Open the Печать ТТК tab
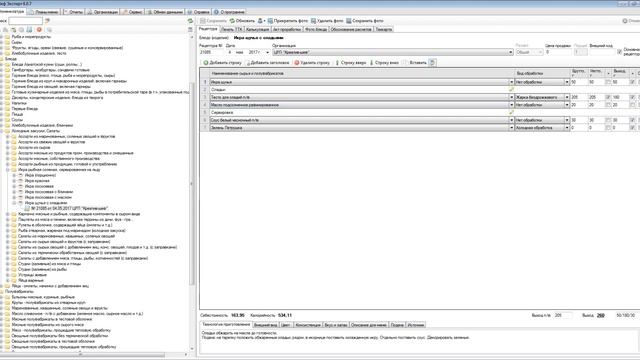The image size is (640, 360). tap(232, 29)
